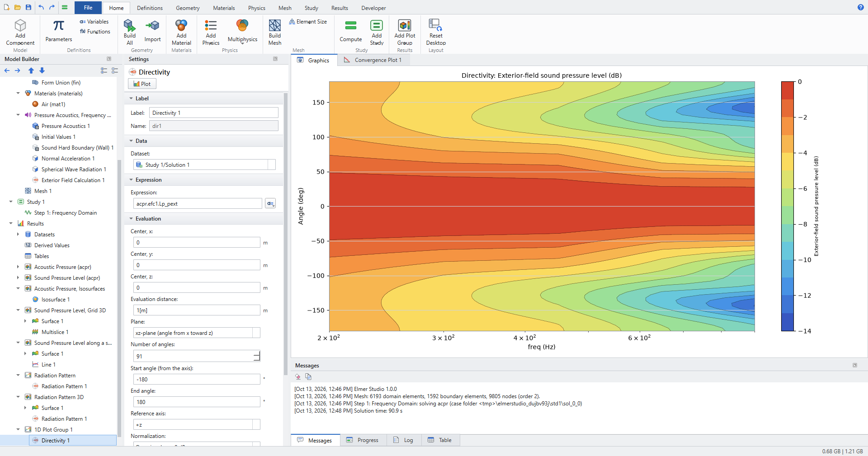The image size is (868, 456).
Task: Click the Undo icon
Action: (x=41, y=7)
